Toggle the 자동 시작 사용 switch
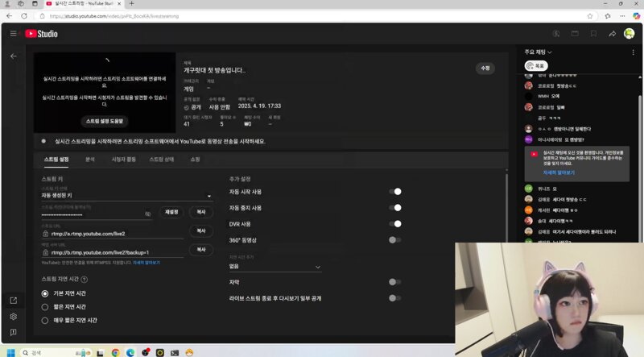This screenshot has width=644, height=357. coord(394,192)
